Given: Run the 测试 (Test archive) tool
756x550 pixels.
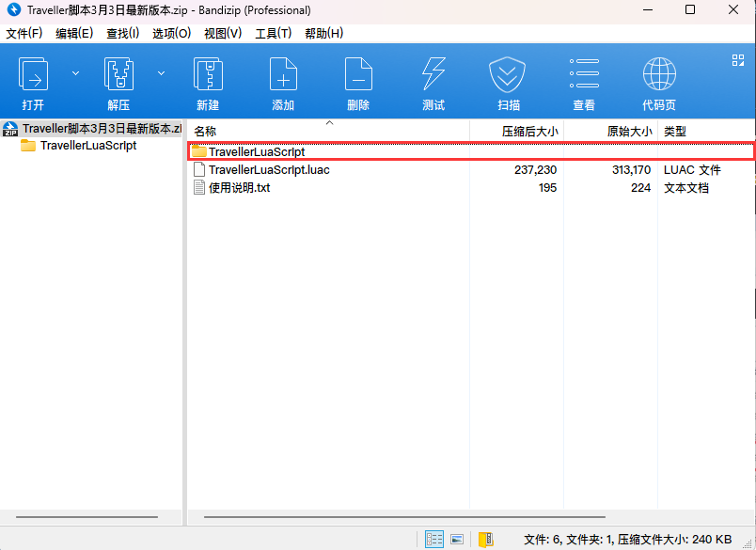Looking at the screenshot, I should click(433, 81).
